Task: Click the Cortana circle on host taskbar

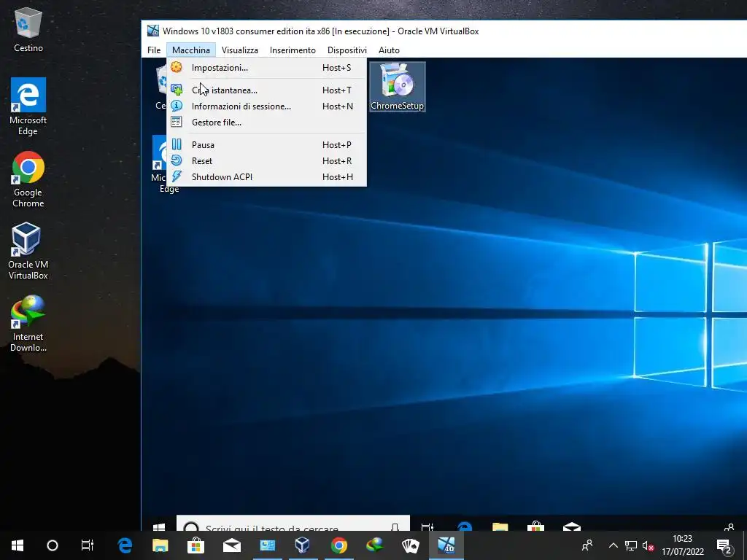Action: coord(53,545)
